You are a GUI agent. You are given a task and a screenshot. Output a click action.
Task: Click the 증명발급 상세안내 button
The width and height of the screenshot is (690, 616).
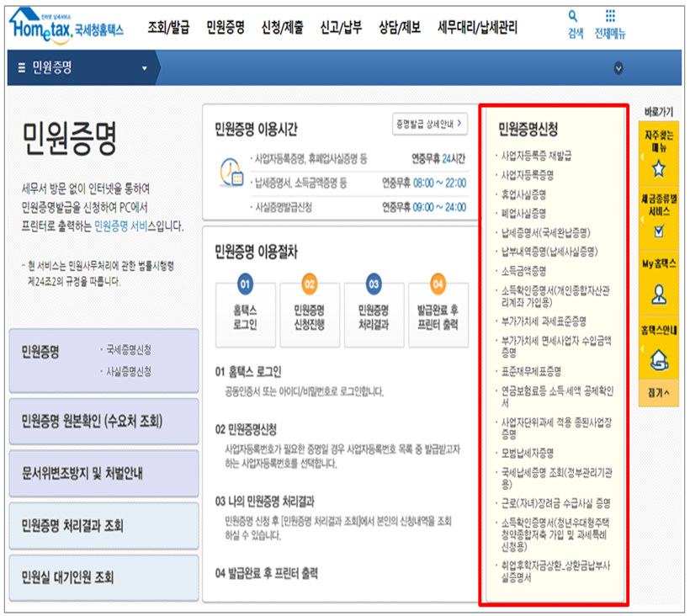point(429,124)
